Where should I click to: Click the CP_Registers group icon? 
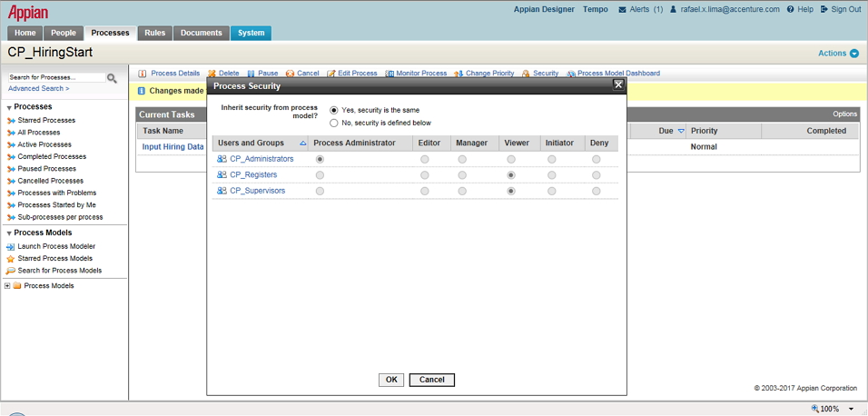point(222,175)
